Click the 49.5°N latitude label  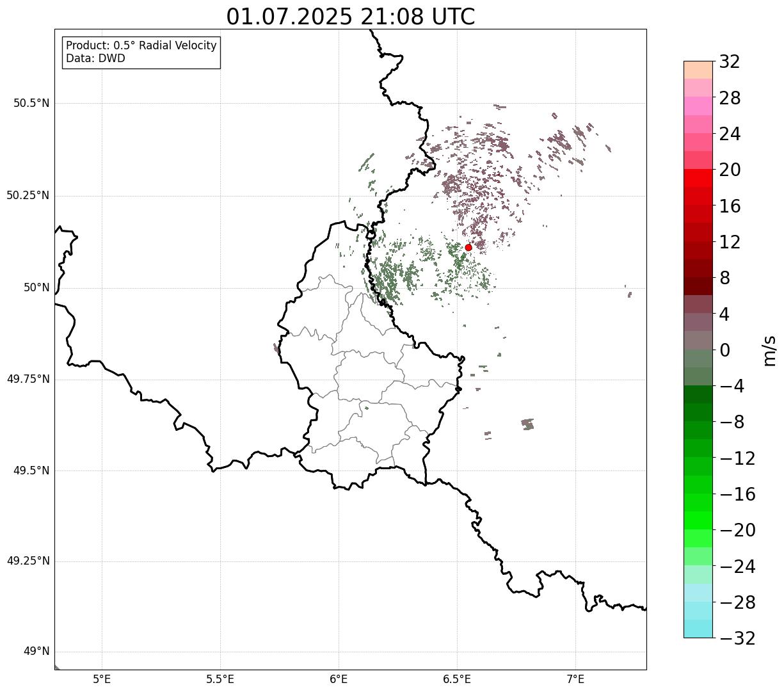click(31, 471)
